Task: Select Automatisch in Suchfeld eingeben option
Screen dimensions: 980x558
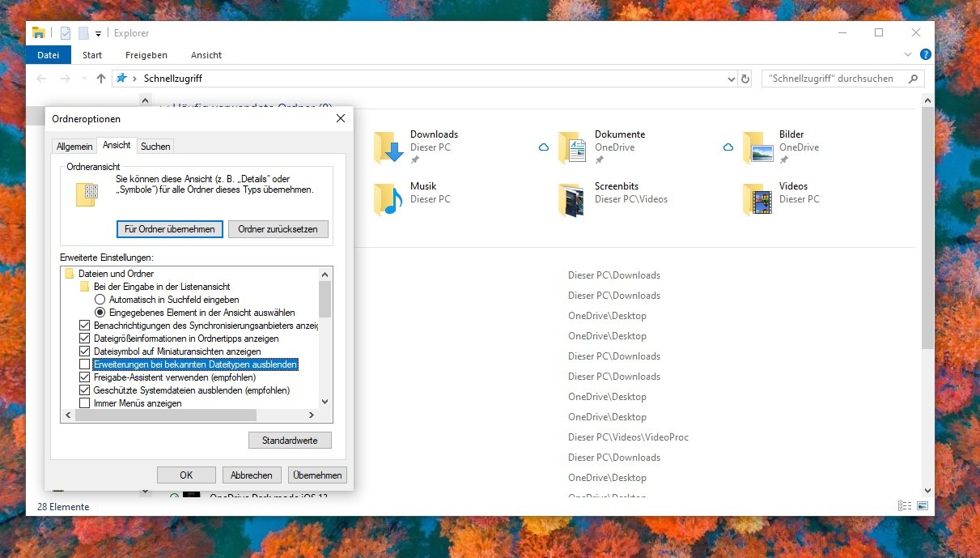Action: click(x=100, y=300)
